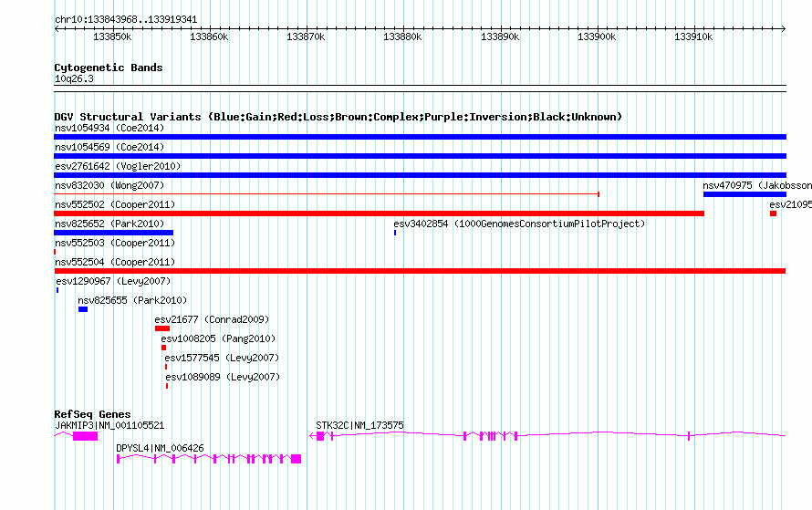Click the nsv552504 (Cooper2011) label
This screenshot has width=812, height=510.
tap(115, 262)
